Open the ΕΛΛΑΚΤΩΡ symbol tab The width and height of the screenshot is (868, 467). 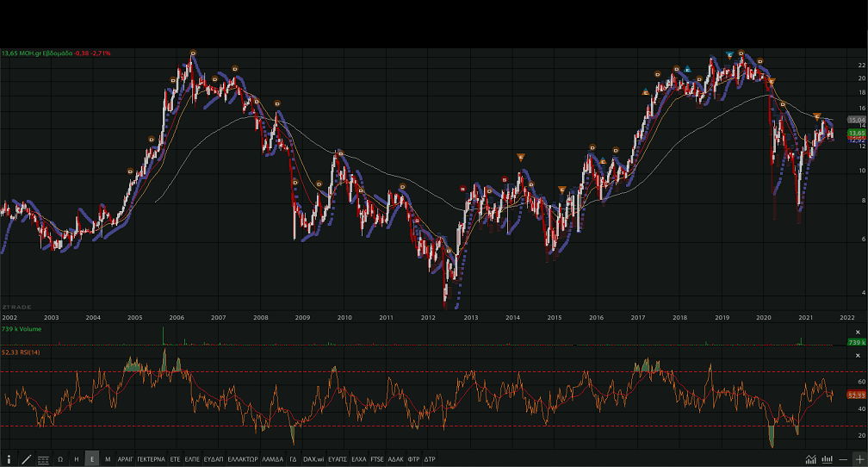point(242,459)
